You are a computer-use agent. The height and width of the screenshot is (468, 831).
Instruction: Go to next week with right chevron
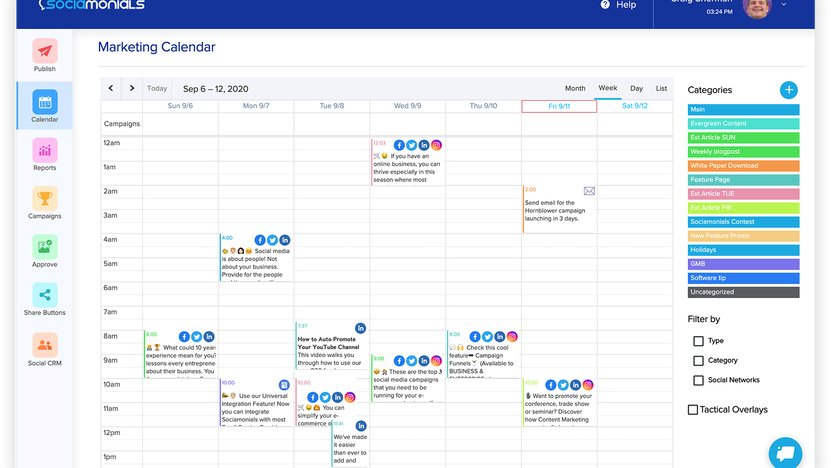(132, 88)
